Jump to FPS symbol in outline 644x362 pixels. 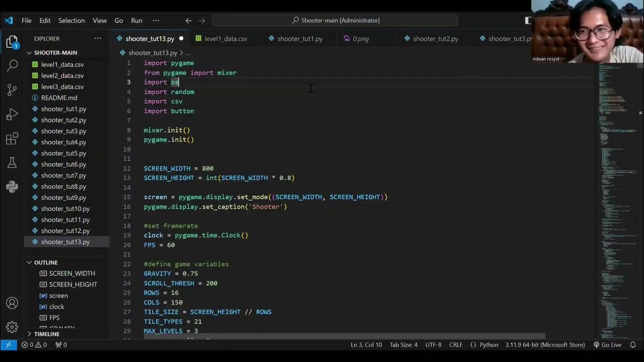pos(54,318)
